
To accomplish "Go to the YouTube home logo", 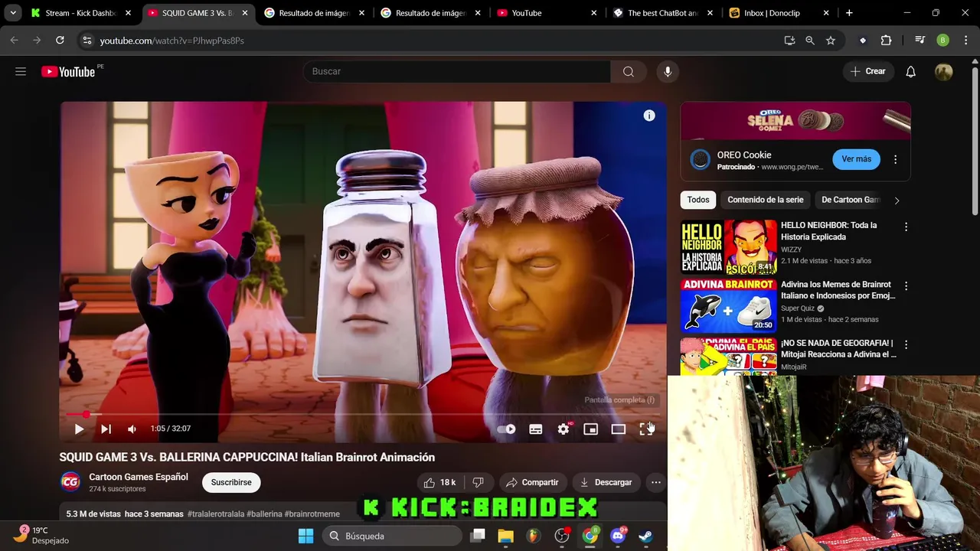I will [x=68, y=71].
